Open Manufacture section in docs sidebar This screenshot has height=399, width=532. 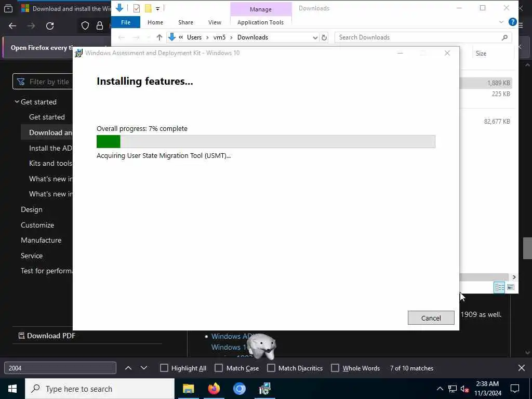pos(41,240)
